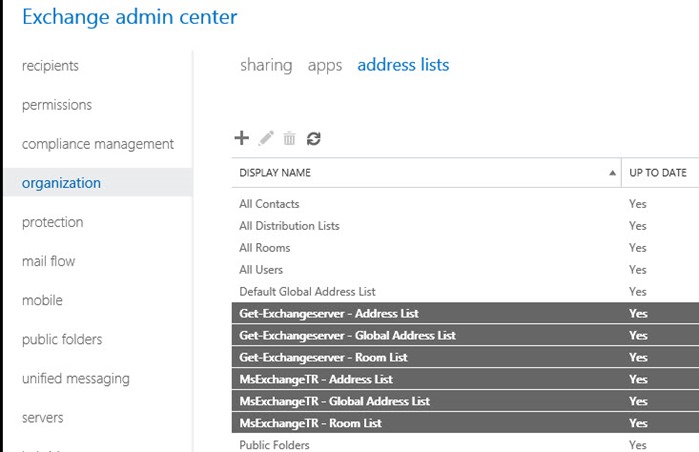Select Get-Exchangeserver - Address List row
The width and height of the screenshot is (699, 452).
465,313
